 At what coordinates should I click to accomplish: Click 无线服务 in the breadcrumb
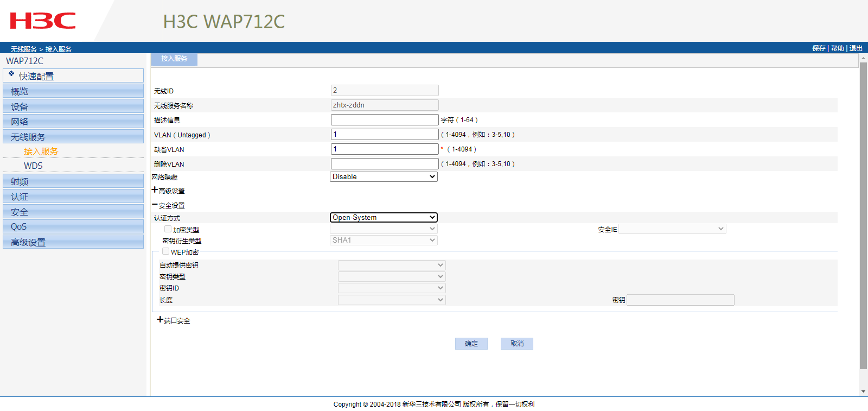tap(24, 49)
